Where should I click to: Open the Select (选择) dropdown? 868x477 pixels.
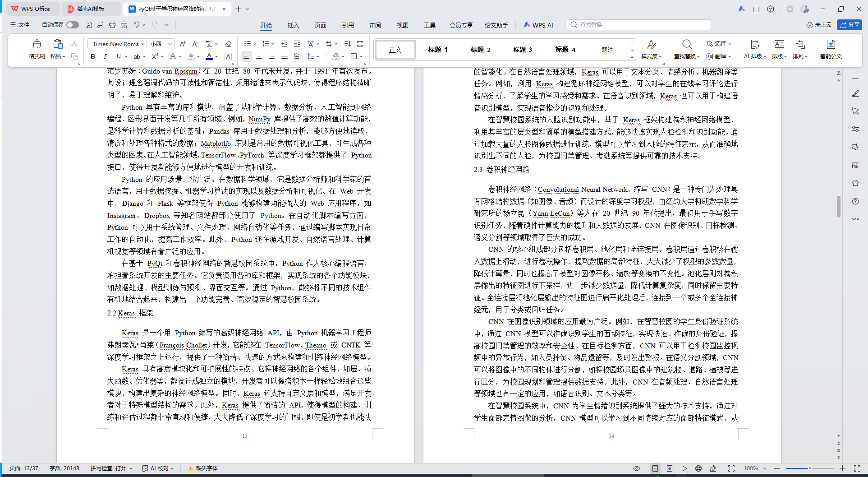tap(718, 44)
